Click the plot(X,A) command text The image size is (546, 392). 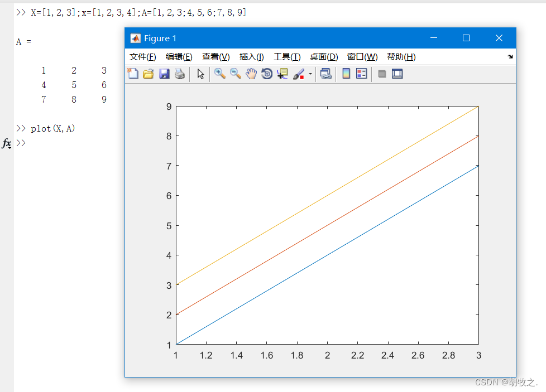[x=52, y=129]
